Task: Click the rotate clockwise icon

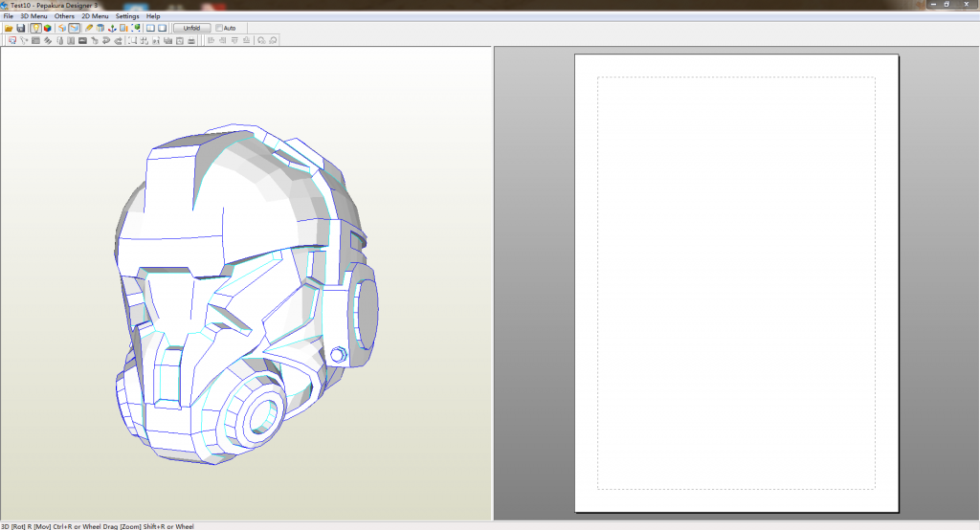Action: (x=273, y=40)
